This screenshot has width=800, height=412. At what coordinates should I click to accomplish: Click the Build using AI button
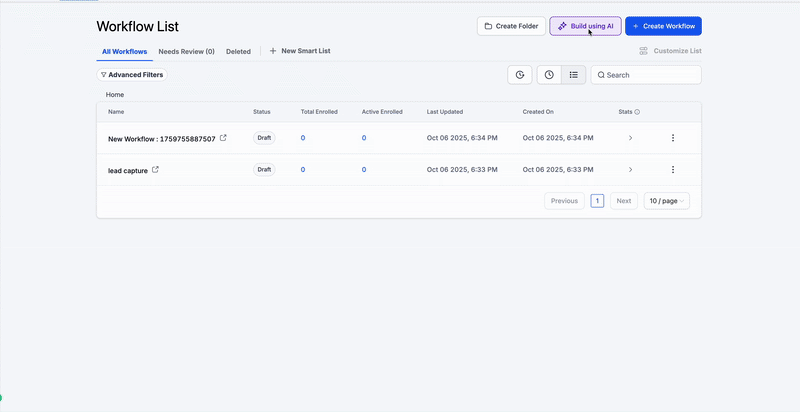point(585,26)
